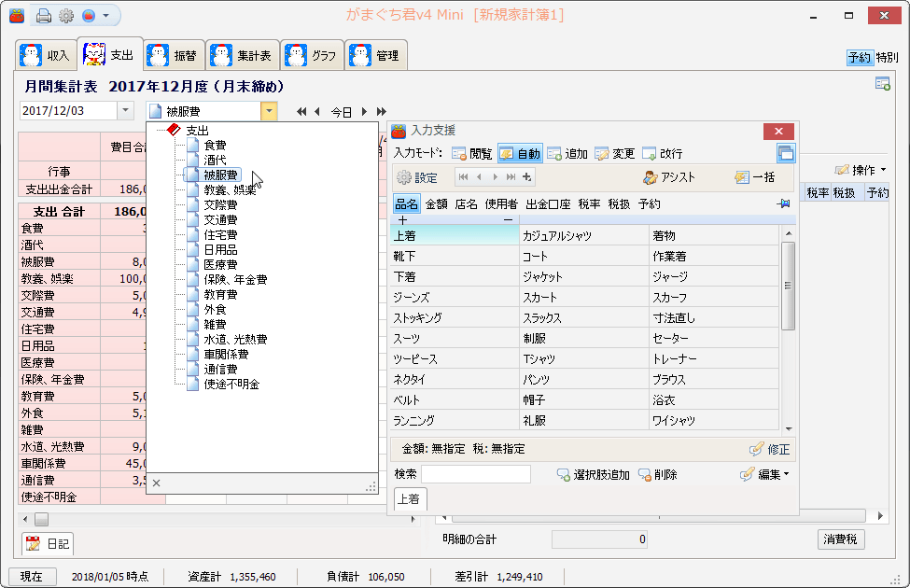Pick カジュアルシャツ from the item list
Viewport: 910px width, 588px height.
(x=584, y=235)
